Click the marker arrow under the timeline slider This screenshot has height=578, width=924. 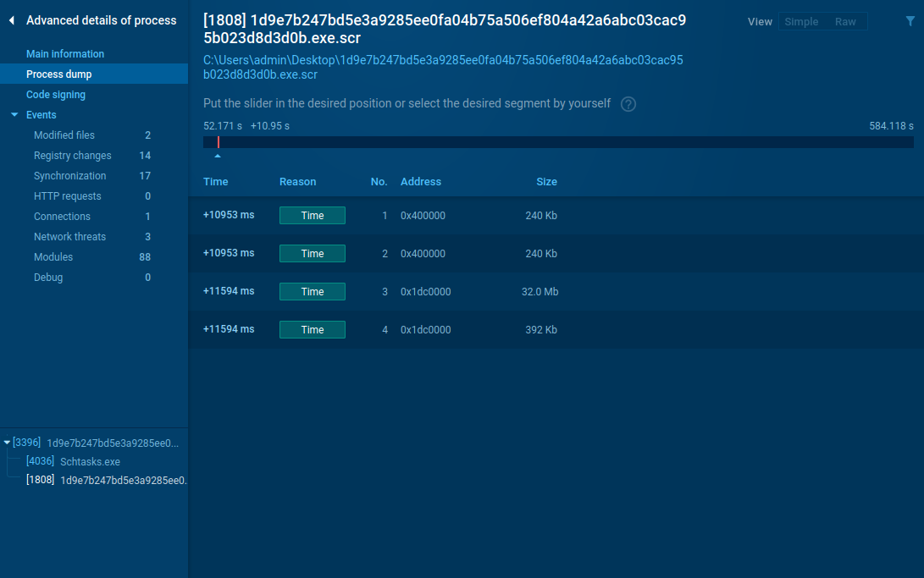pyautogui.click(x=218, y=156)
